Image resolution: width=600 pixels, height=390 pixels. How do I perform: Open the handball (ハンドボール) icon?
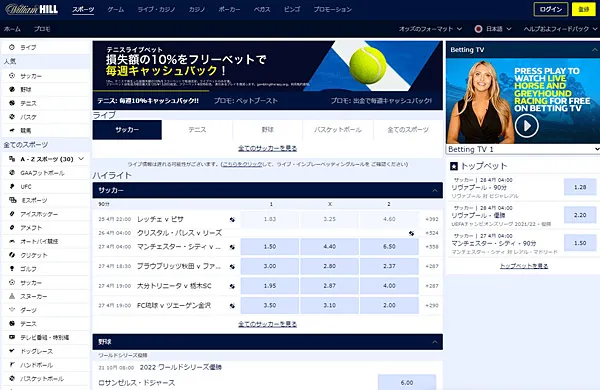point(12,365)
